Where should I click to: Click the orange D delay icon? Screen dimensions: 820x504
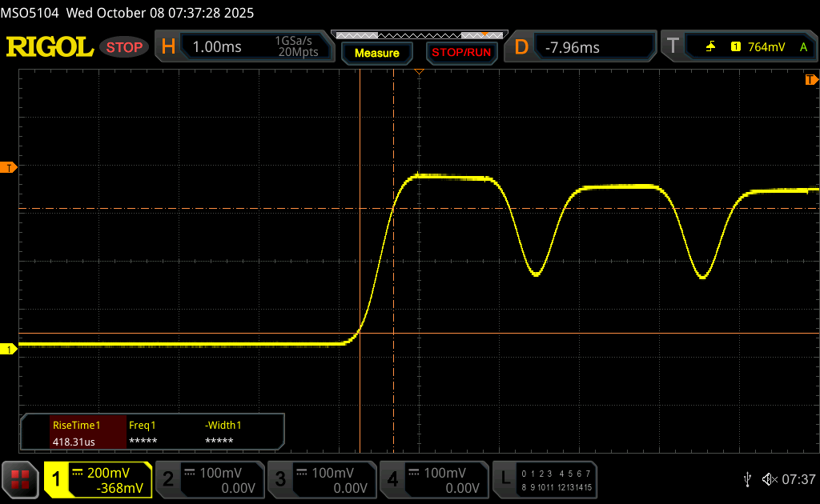pyautogui.click(x=521, y=47)
